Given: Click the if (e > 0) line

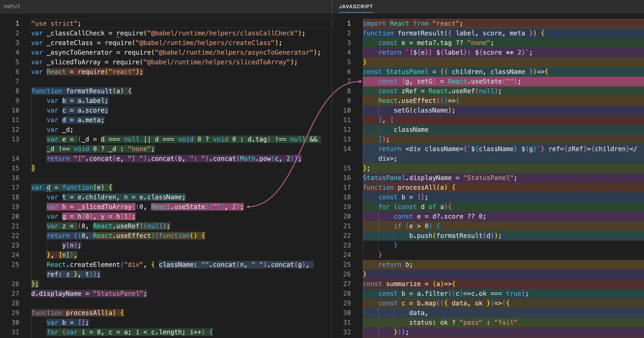Looking at the screenshot, I should (x=417, y=226).
